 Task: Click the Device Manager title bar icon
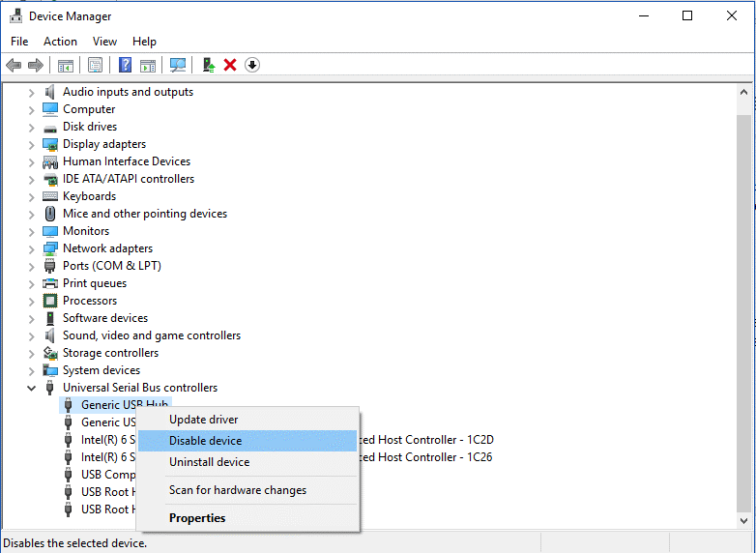[x=15, y=15]
